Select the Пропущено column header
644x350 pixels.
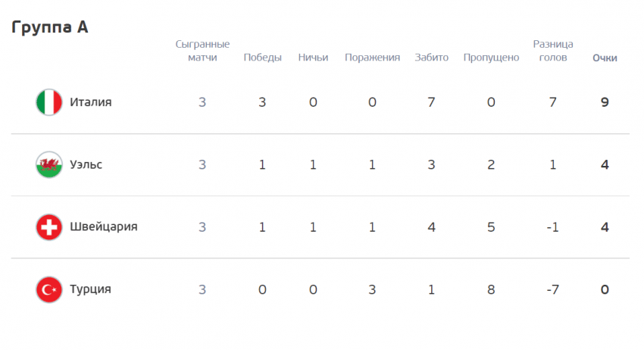[491, 58]
